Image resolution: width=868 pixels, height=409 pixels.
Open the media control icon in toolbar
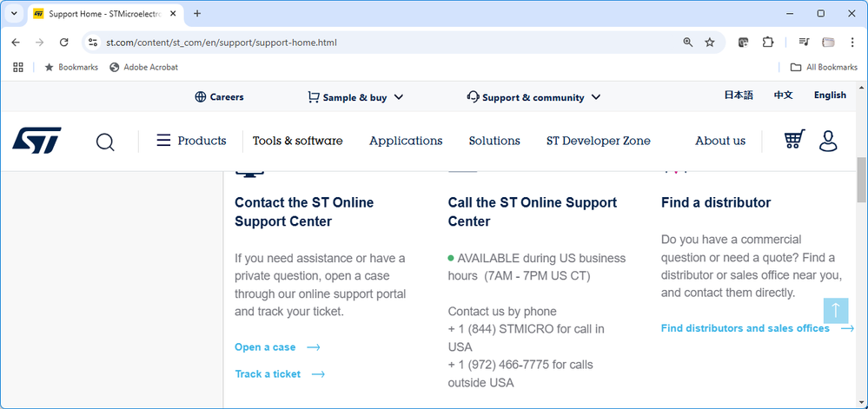point(804,43)
